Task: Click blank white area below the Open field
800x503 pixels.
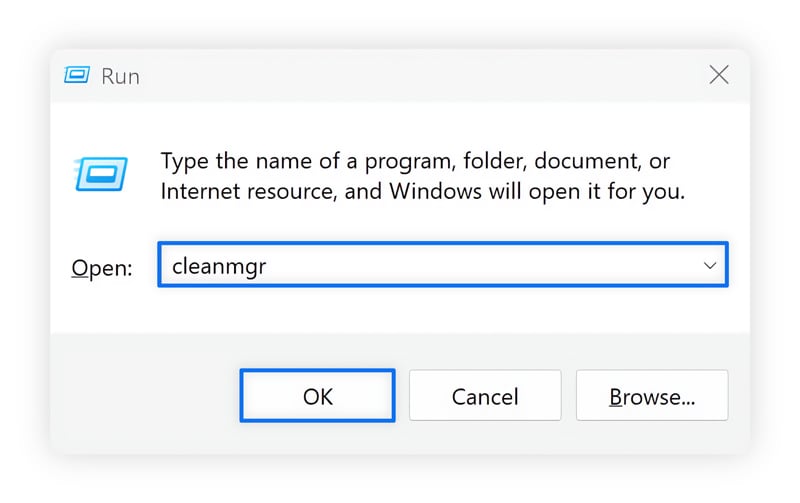Action: tap(400, 310)
